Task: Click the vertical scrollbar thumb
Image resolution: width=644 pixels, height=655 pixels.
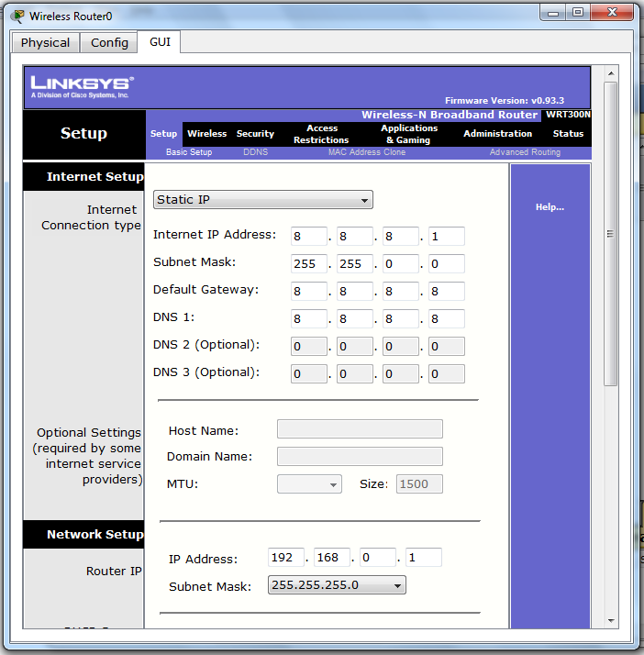Action: tap(611, 234)
